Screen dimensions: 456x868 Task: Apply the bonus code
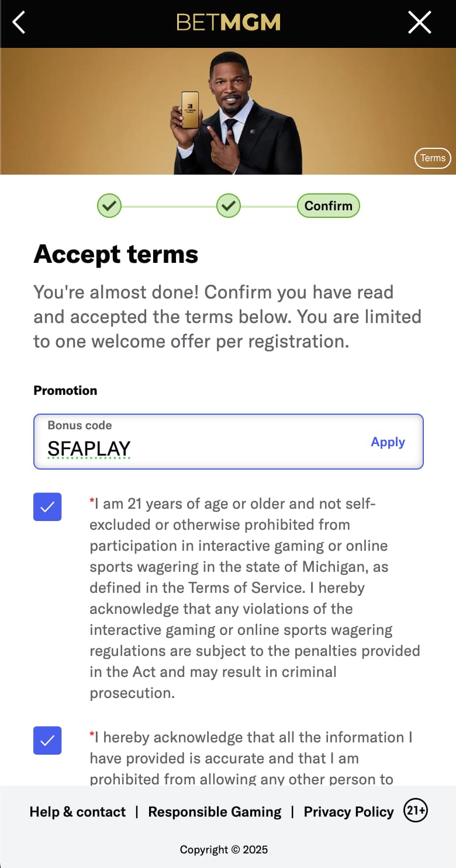coord(388,442)
